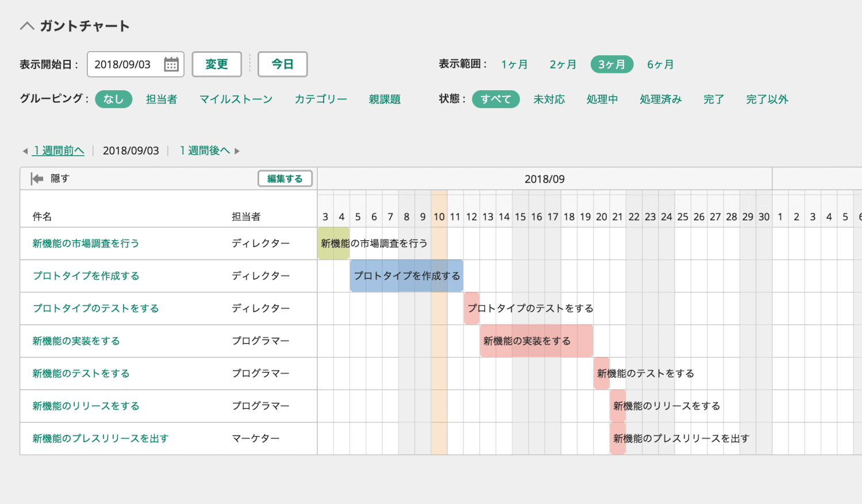Group tasks by 担当者

pyautogui.click(x=161, y=99)
